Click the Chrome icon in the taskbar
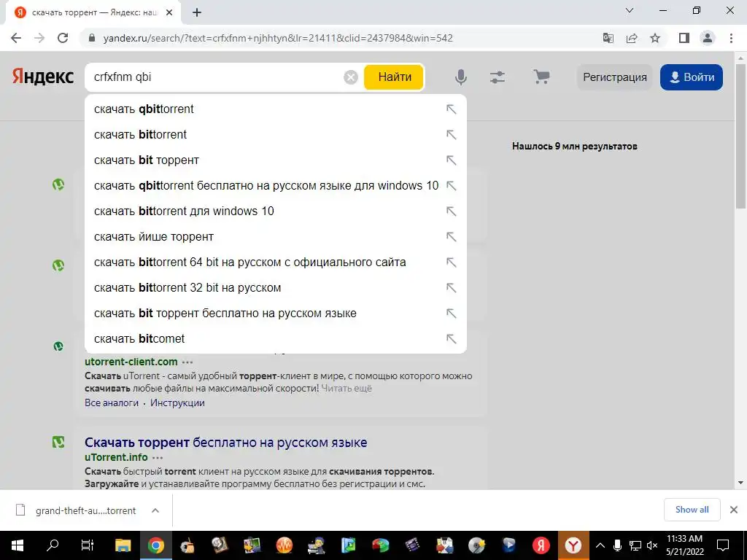Screen dimensions: 747x560 point(155,545)
